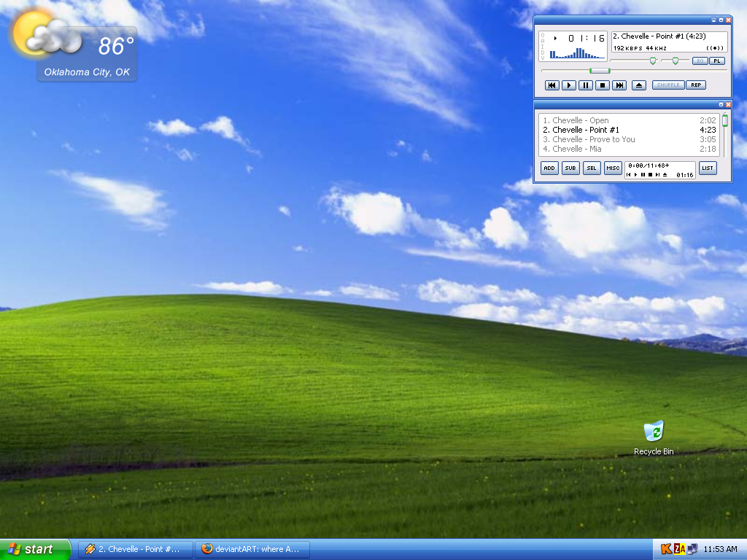Open the MISC menu in playlist
747x560 pixels.
pyautogui.click(x=613, y=168)
